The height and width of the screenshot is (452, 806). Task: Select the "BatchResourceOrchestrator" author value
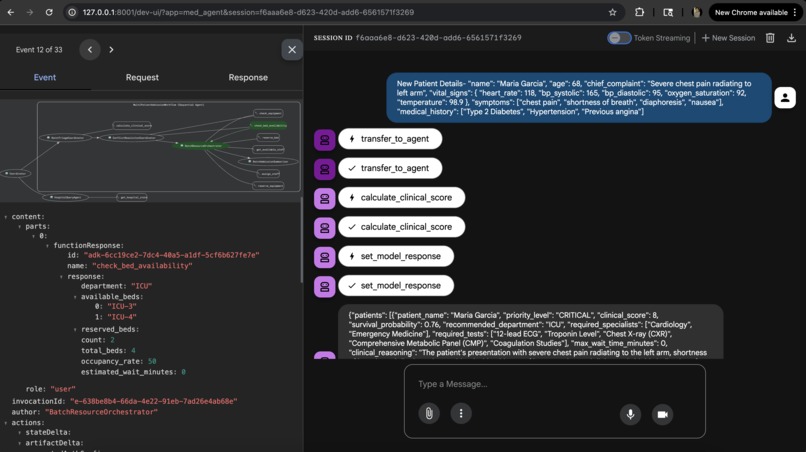tap(101, 412)
